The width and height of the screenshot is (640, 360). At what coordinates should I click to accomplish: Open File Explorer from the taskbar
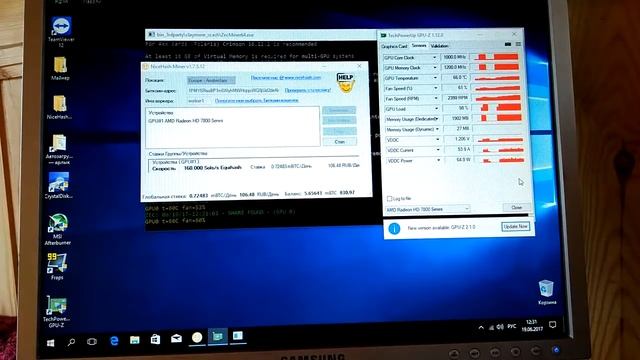coord(134,340)
